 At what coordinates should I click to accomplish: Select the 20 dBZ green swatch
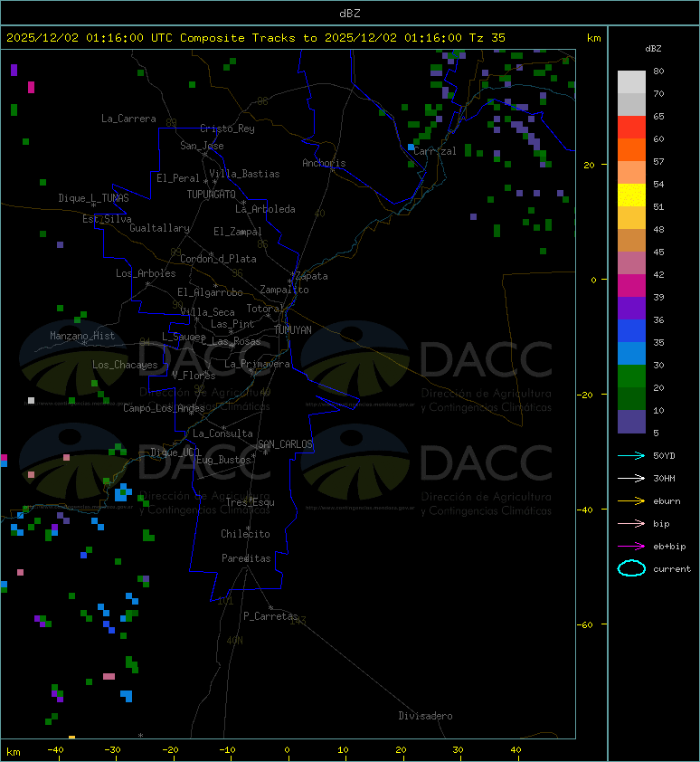click(x=631, y=376)
